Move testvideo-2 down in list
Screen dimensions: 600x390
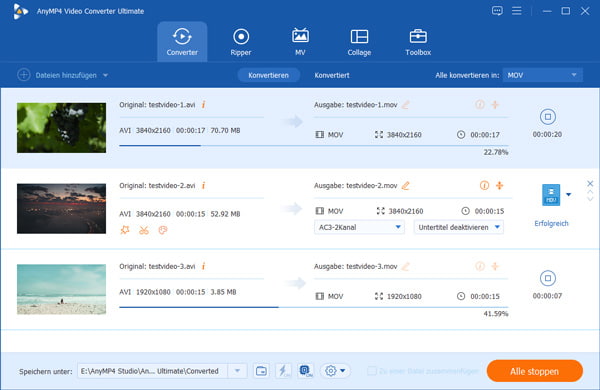pyautogui.click(x=590, y=199)
